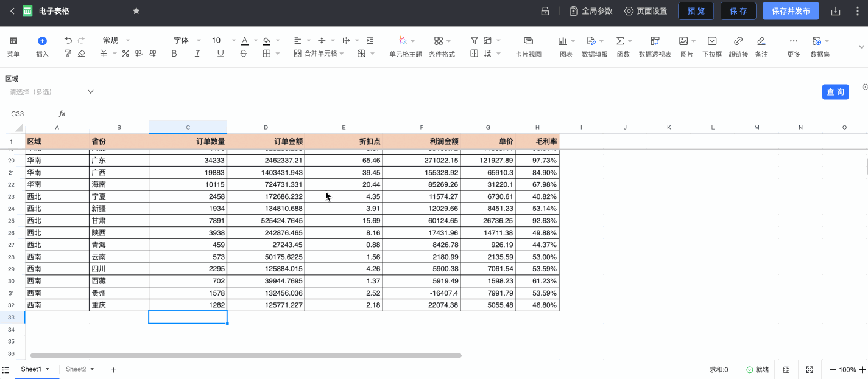
Task: Add a note with 备注 icon
Action: 761,41
